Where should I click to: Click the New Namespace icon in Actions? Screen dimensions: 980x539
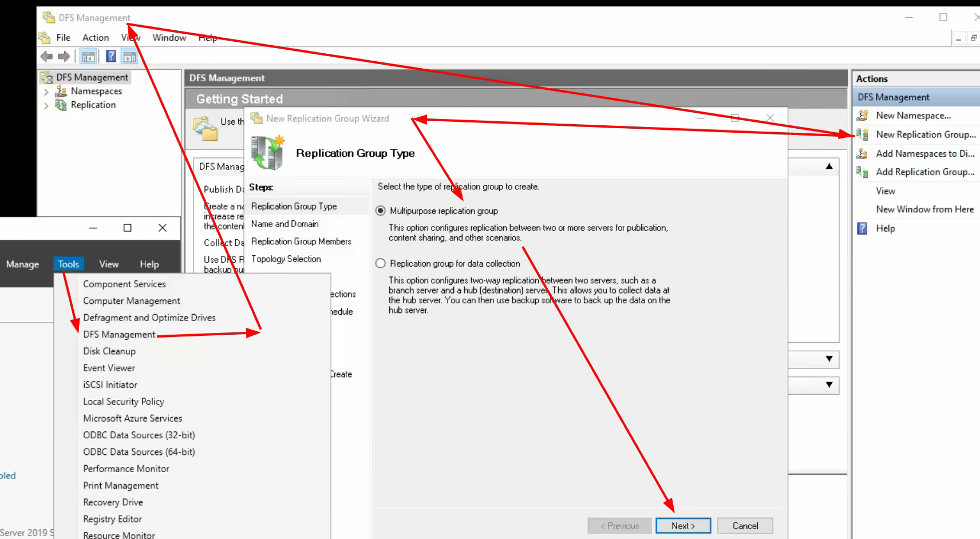862,115
